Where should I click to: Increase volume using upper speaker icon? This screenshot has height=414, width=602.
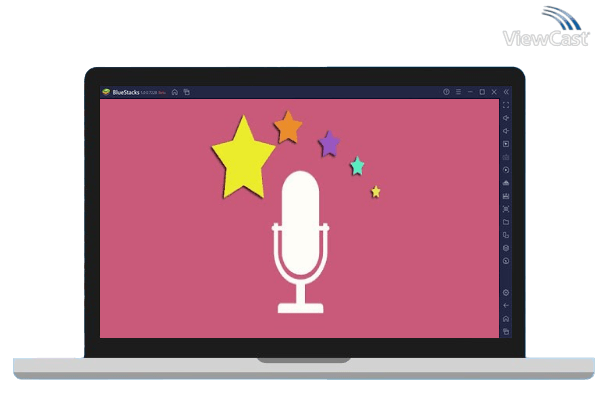506,118
